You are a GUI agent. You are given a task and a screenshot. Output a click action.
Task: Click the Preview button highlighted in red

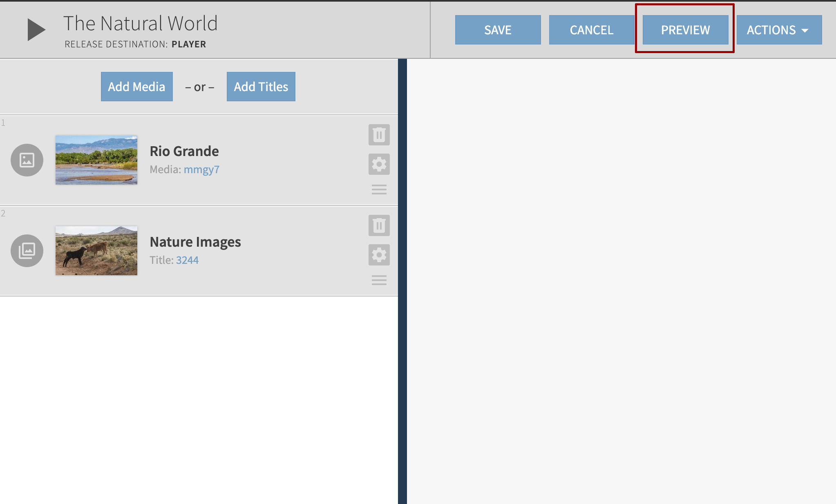click(x=685, y=29)
